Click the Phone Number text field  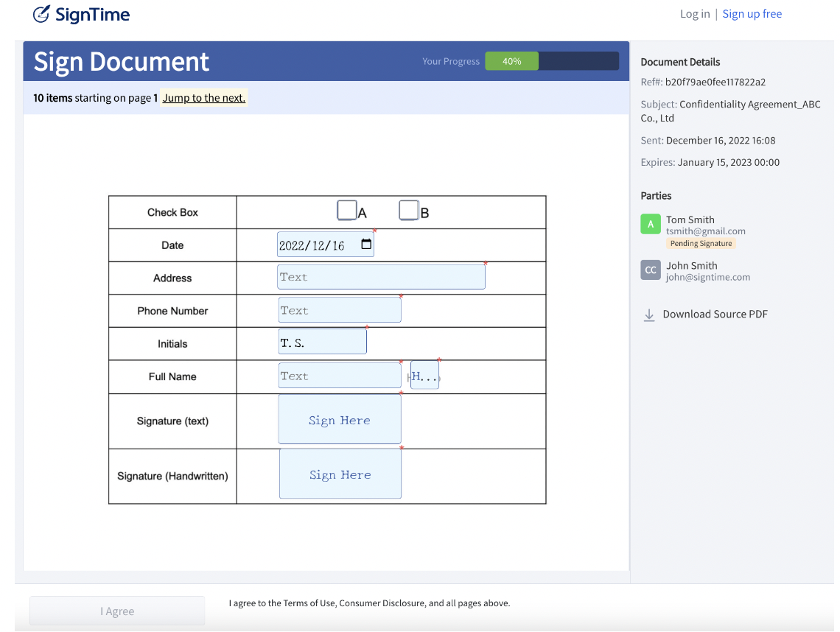340,310
